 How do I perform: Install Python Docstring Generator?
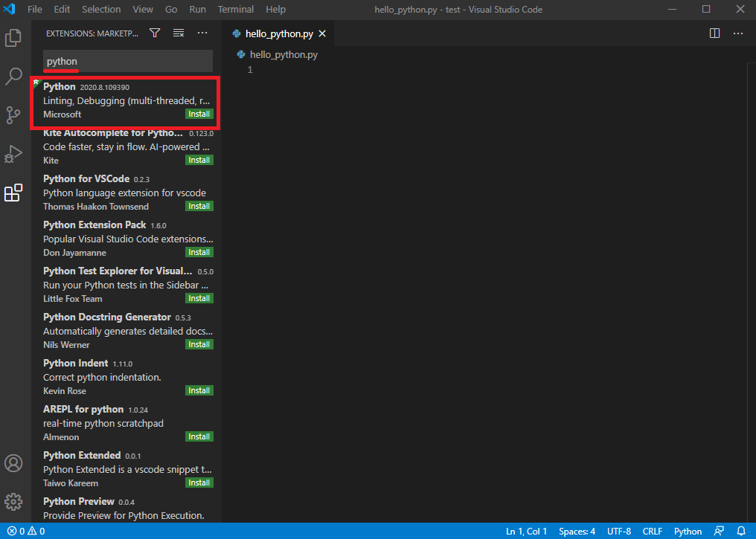199,344
